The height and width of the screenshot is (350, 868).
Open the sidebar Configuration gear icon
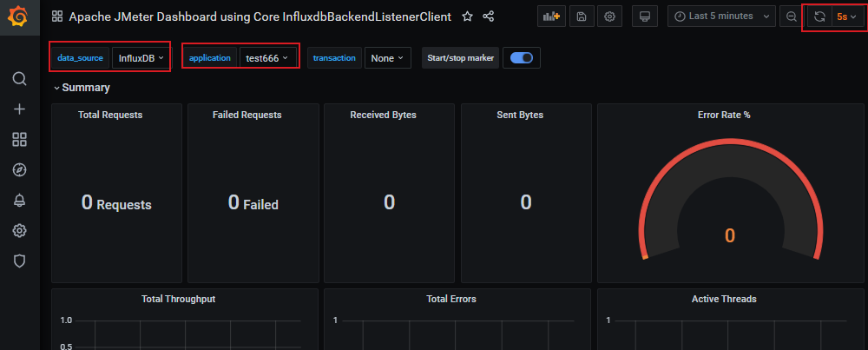tap(19, 230)
